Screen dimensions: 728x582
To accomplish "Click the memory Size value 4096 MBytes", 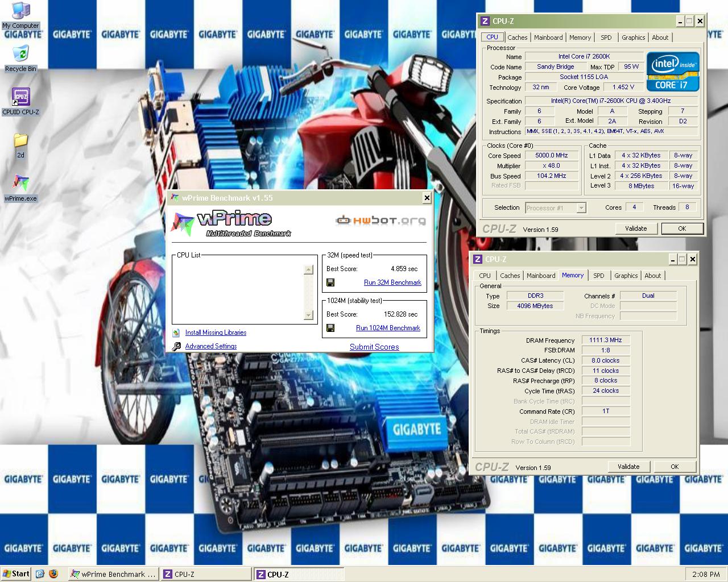I will (535, 306).
